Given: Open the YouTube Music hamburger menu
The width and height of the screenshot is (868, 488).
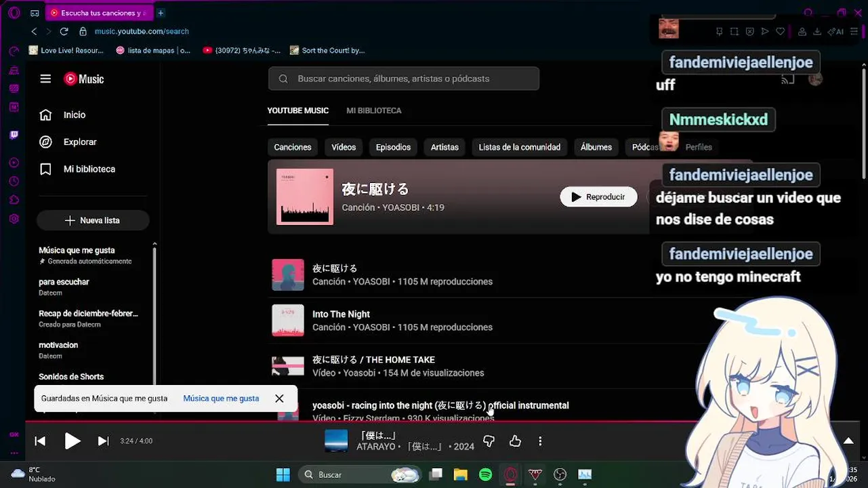Looking at the screenshot, I should (45, 79).
